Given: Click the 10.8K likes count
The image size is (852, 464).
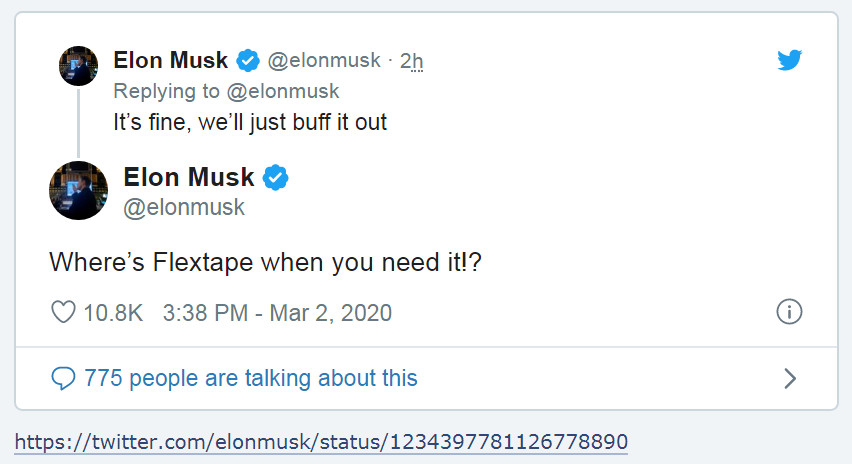Looking at the screenshot, I should (x=113, y=313).
